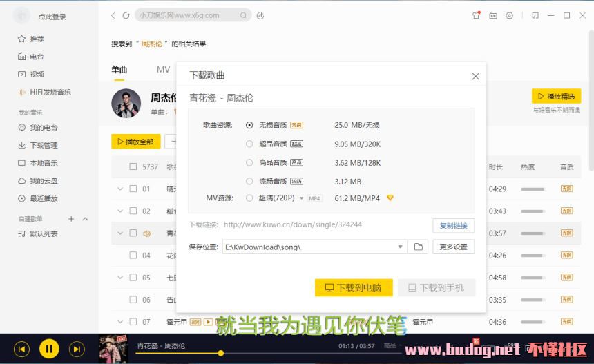Check the select-all checkbox beside 5737
This screenshot has width=594, height=364.
pos(133,166)
